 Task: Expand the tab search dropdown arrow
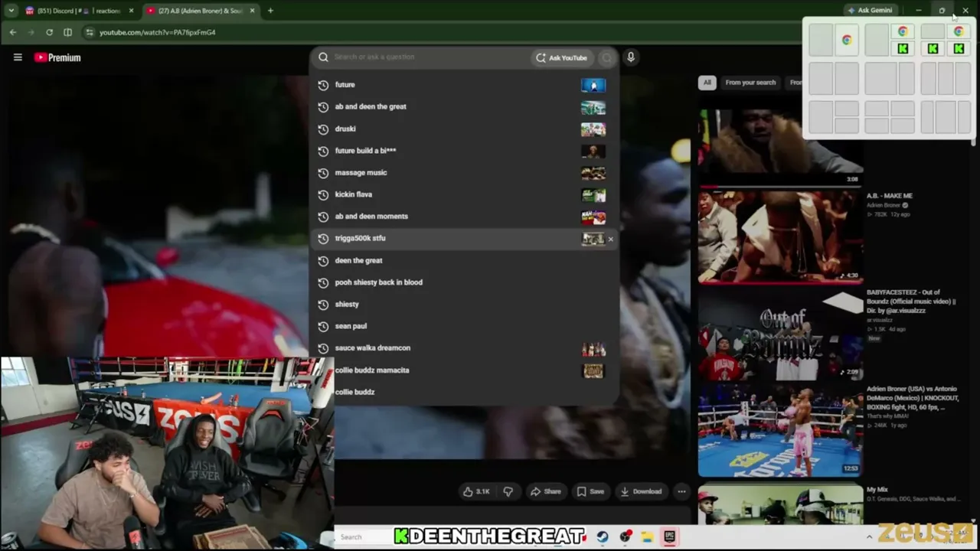pos(11,11)
